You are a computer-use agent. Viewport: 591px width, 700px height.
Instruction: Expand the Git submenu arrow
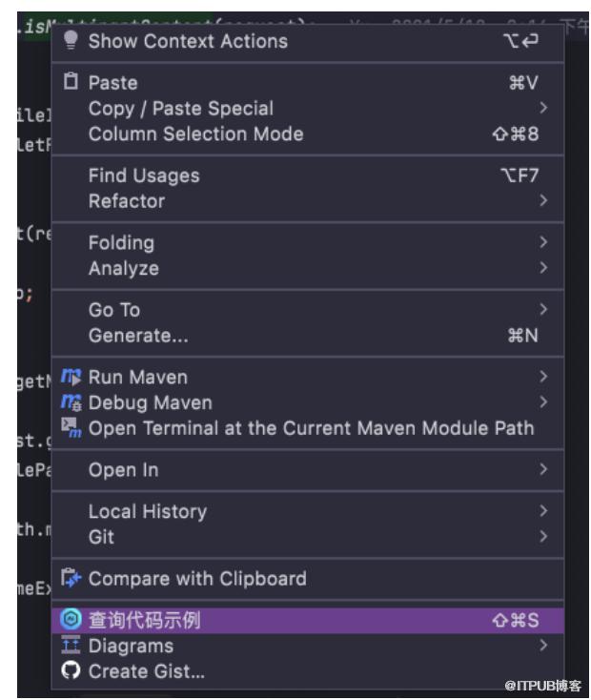(x=543, y=537)
